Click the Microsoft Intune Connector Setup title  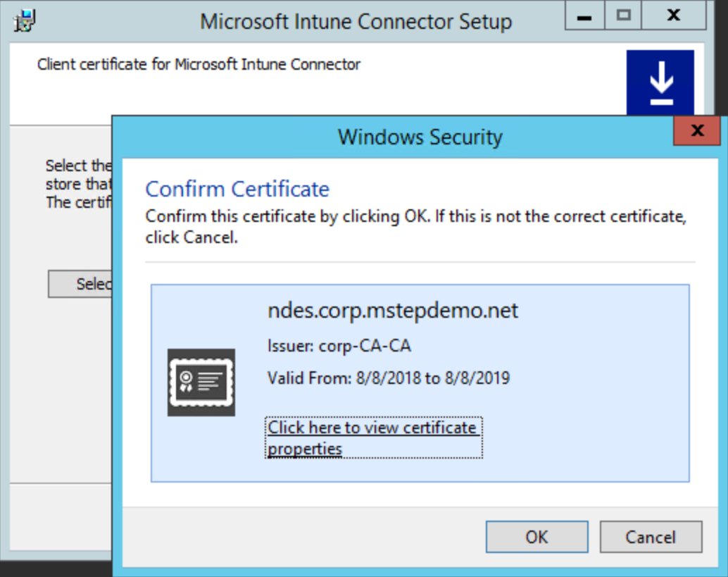[x=356, y=22]
